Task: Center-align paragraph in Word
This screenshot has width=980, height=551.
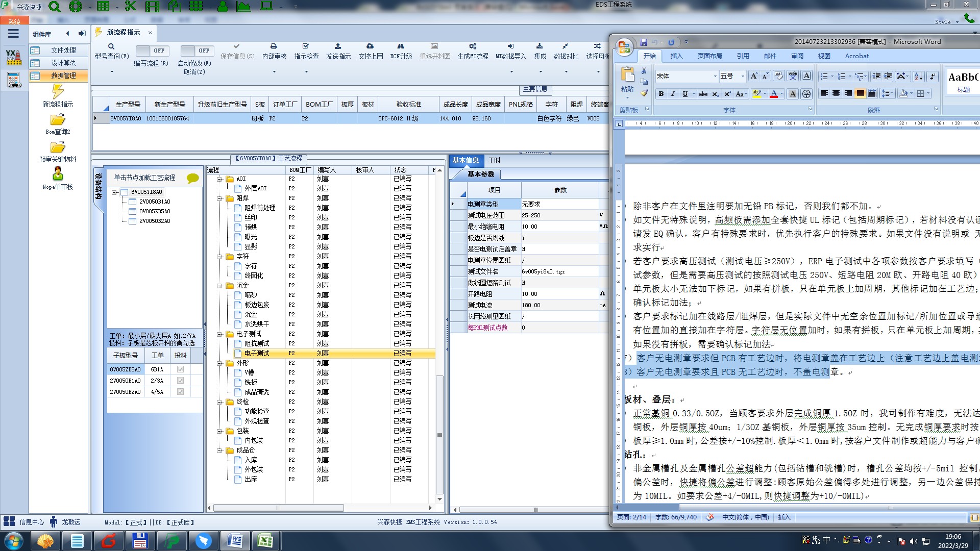Action: pyautogui.click(x=836, y=94)
